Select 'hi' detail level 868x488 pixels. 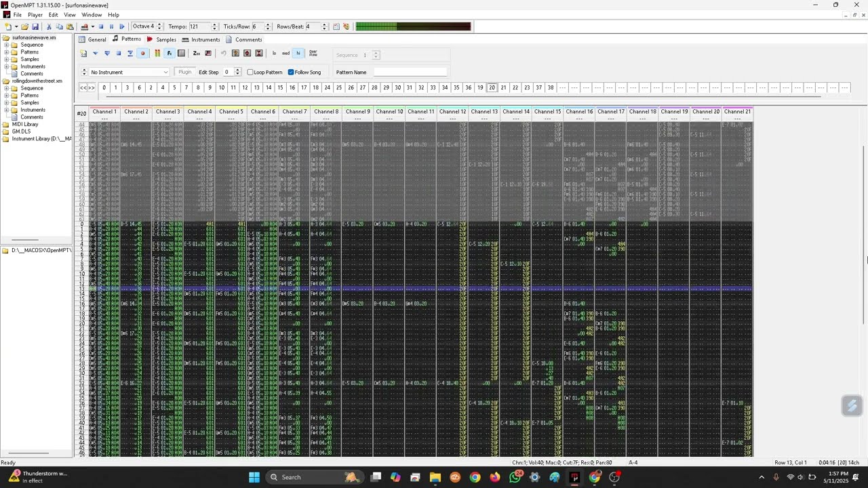[298, 54]
